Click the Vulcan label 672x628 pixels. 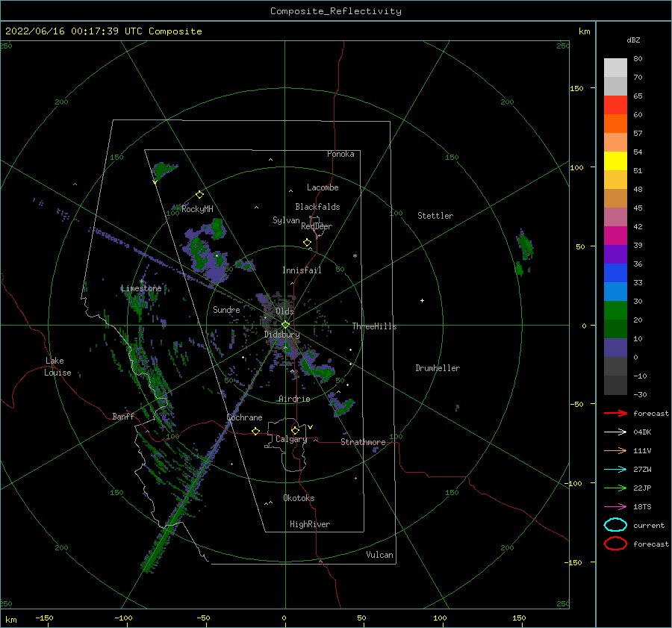(380, 555)
